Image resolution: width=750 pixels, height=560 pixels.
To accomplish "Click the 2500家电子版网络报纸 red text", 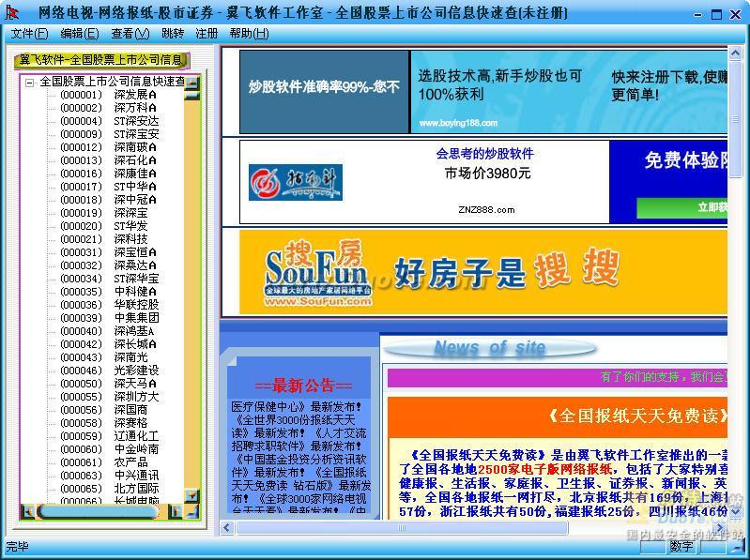I will tap(544, 469).
